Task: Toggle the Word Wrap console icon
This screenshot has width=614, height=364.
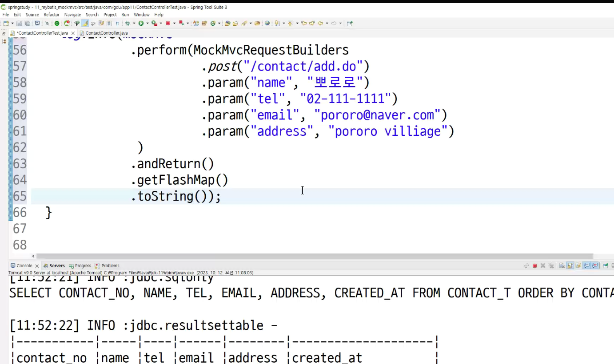Action: point(578,265)
